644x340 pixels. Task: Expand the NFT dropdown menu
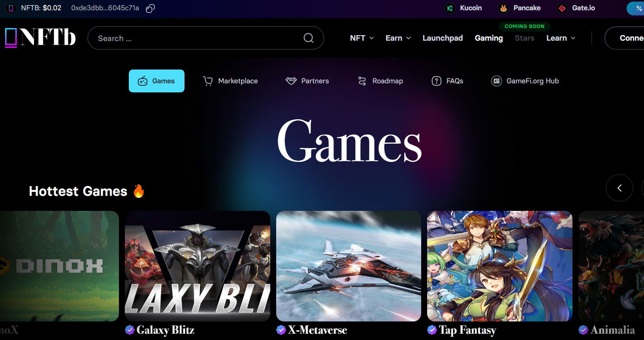tap(362, 38)
